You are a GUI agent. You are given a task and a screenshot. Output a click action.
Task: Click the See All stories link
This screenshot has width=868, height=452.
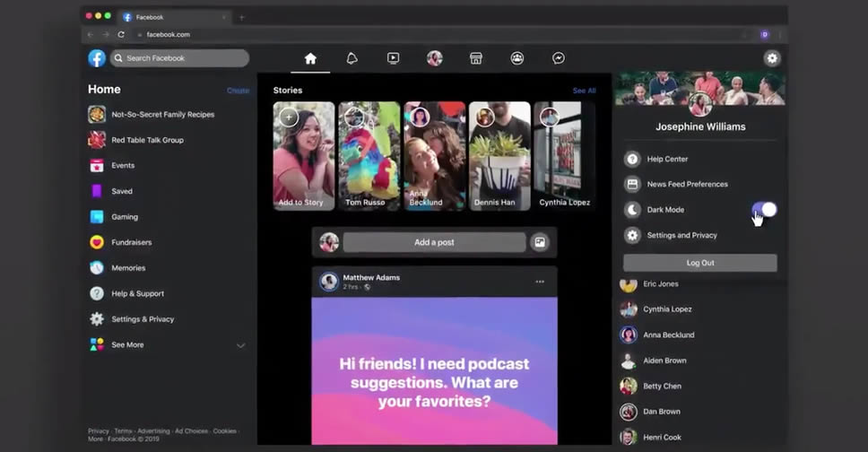click(x=584, y=91)
